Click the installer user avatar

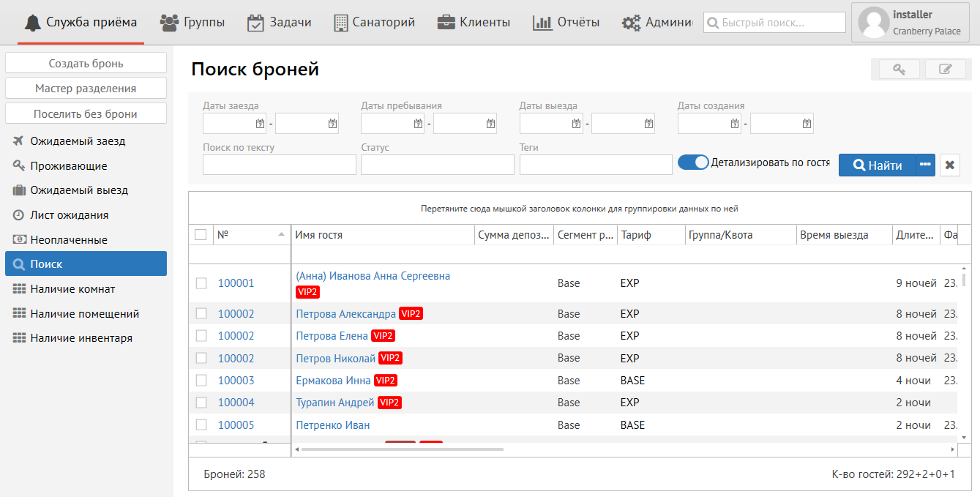pos(873,23)
